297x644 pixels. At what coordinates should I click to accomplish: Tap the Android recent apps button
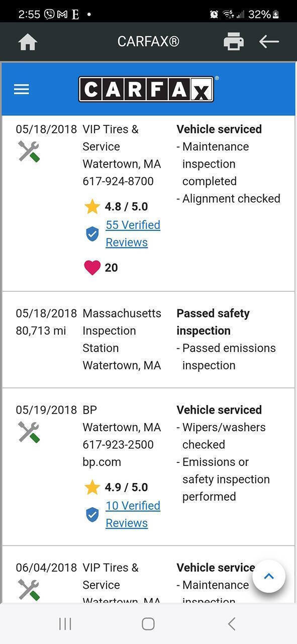65,624
